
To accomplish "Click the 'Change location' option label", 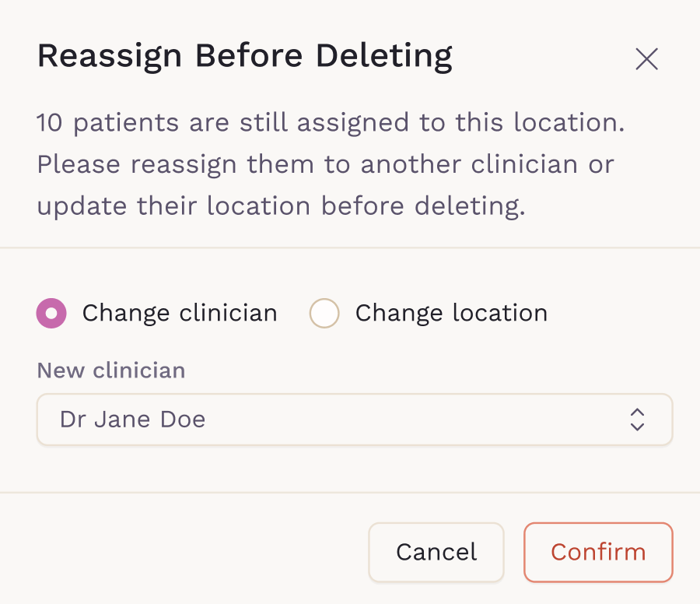I will [451, 314].
